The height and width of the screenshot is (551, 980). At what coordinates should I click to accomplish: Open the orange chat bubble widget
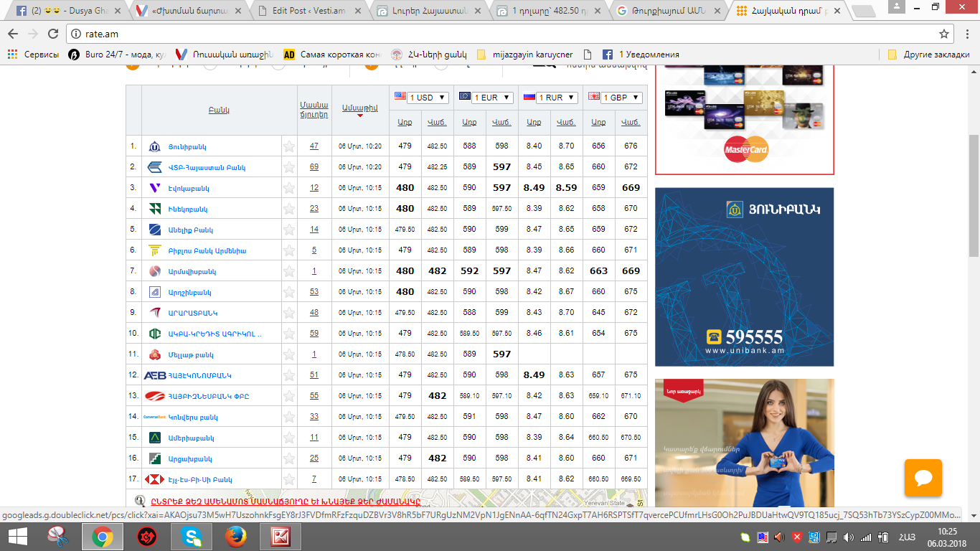[923, 478]
